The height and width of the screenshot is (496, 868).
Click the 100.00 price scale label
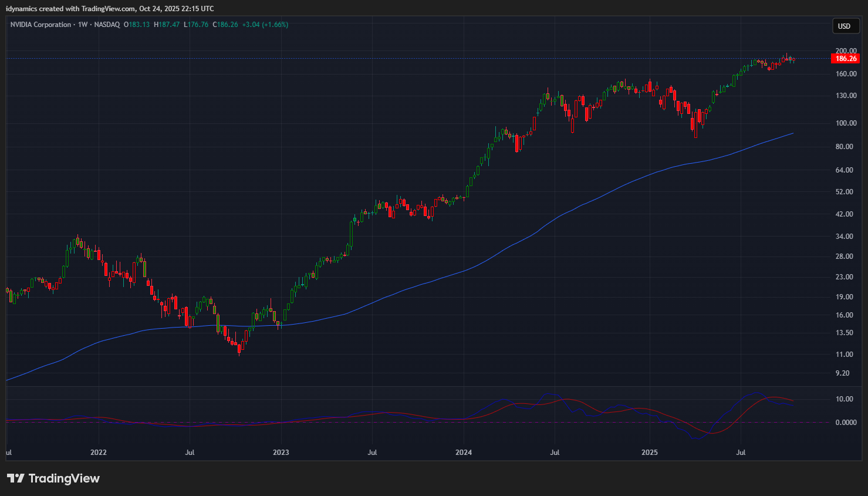click(x=846, y=123)
